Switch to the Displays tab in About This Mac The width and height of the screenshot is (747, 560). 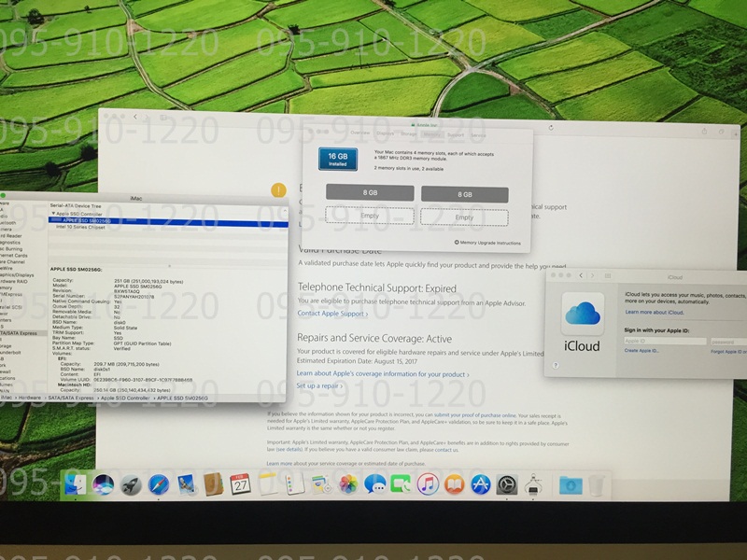385,133
